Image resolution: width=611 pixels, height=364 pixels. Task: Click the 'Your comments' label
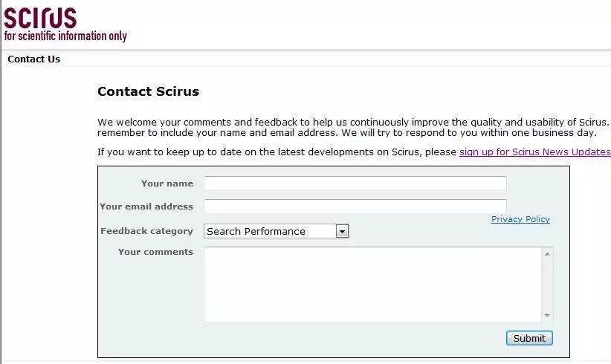pyautogui.click(x=155, y=252)
